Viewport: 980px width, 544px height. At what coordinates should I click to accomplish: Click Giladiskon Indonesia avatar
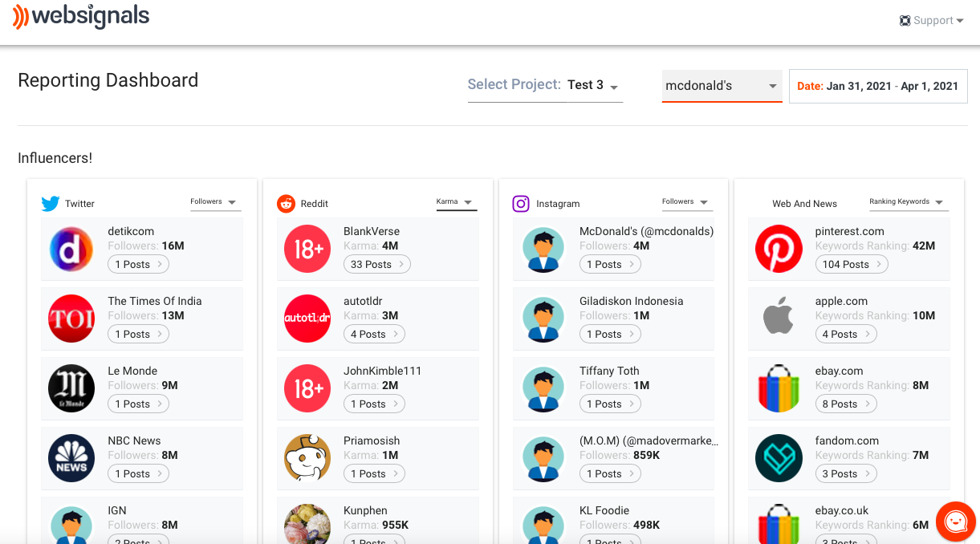[x=543, y=319]
